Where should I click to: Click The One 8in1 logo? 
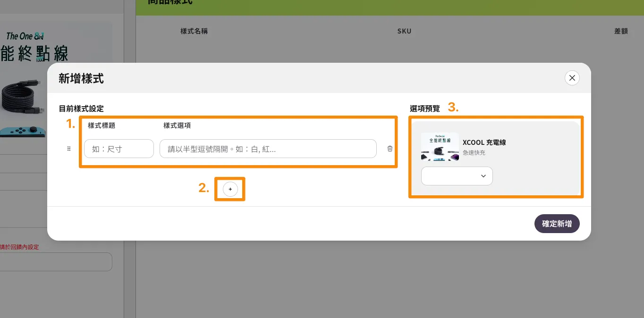(x=25, y=36)
